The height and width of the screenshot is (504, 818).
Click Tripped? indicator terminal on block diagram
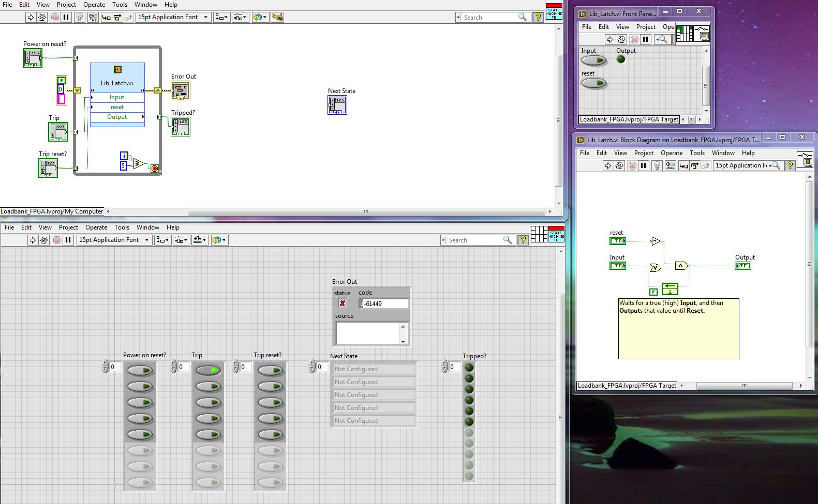(x=181, y=127)
